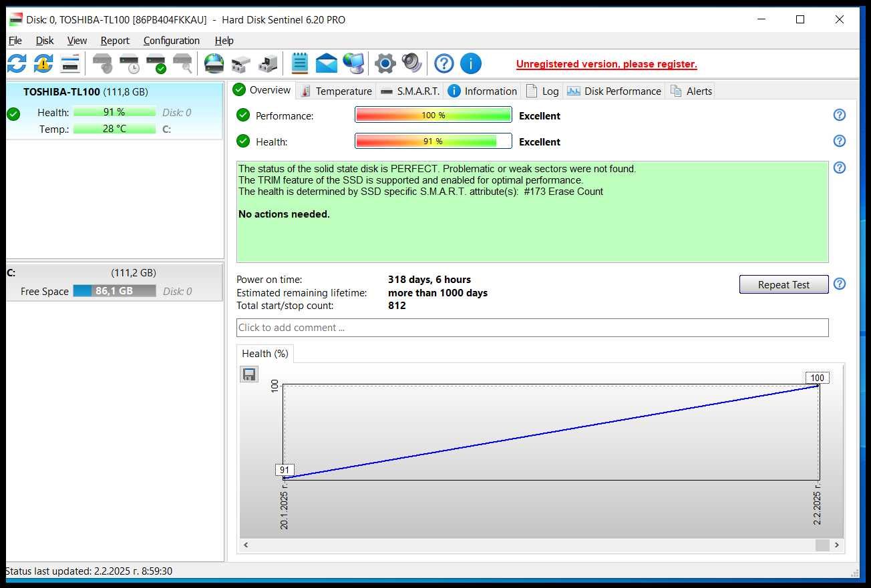The height and width of the screenshot is (588, 871).
Task: Select the Overview tab
Action: (263, 90)
